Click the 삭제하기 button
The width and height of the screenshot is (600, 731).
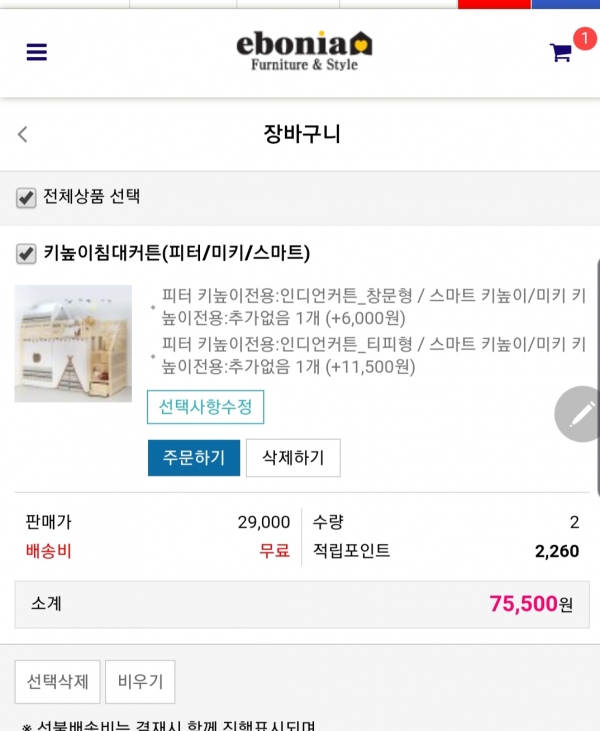(x=293, y=458)
